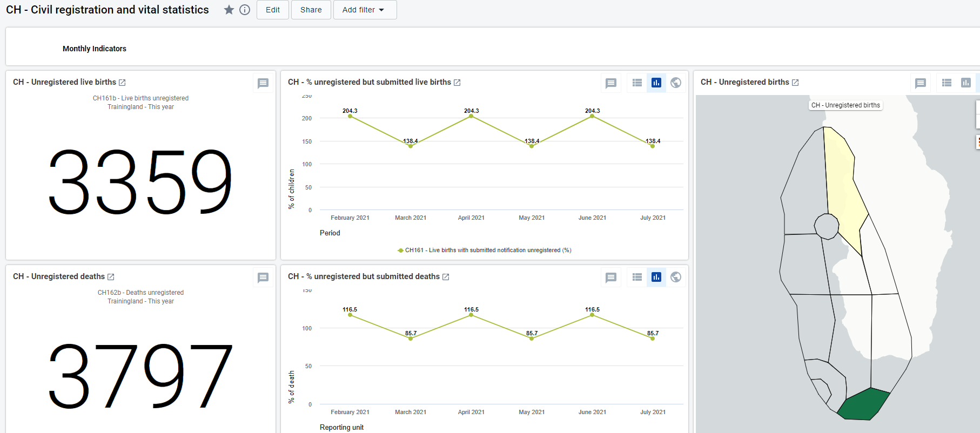The image size is (980, 433).
Task: Show Unregistered births map as table
Action: point(947,83)
